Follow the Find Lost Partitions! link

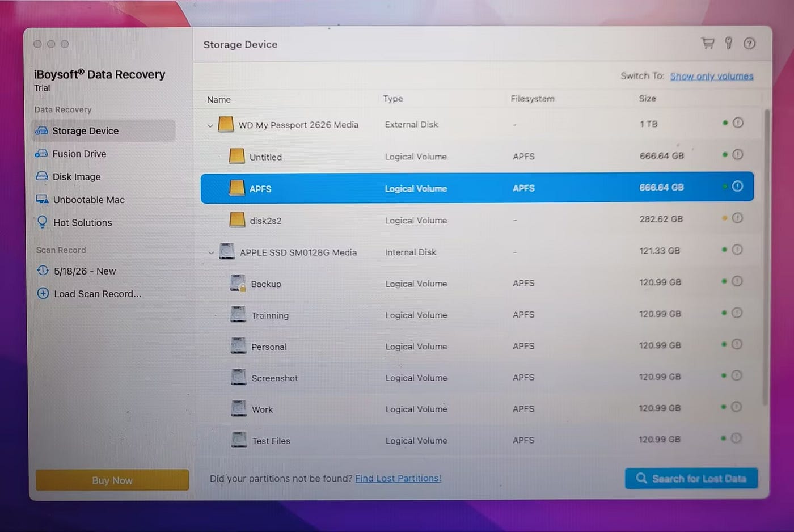coord(398,478)
